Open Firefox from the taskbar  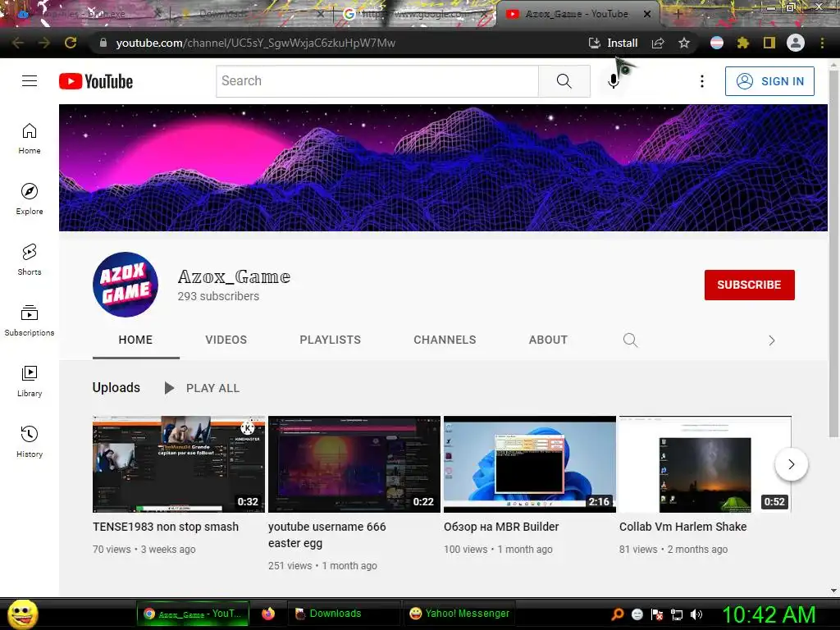[x=268, y=614]
